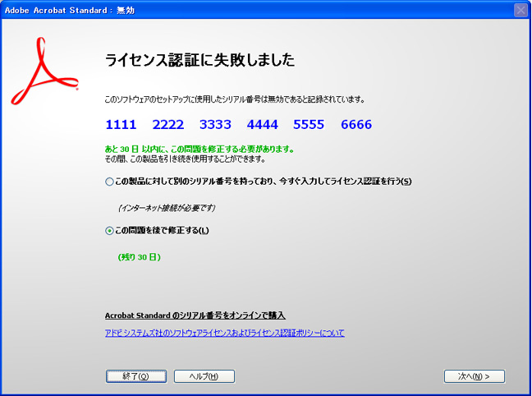Click the sentence stating the serial number is invalid
This screenshot has width=532, height=396.
pos(235,99)
